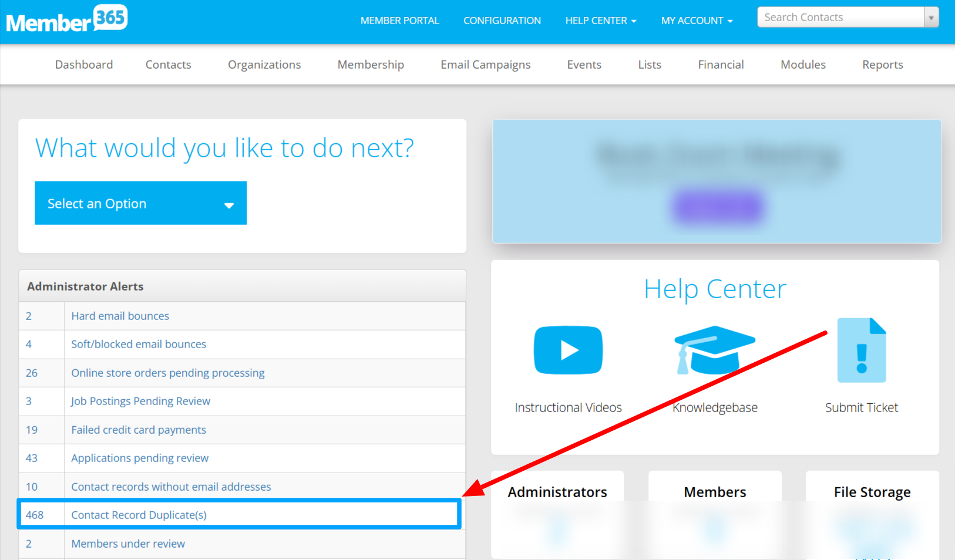This screenshot has height=560, width=955.
Task: Expand the Help Center menu
Action: tap(600, 21)
